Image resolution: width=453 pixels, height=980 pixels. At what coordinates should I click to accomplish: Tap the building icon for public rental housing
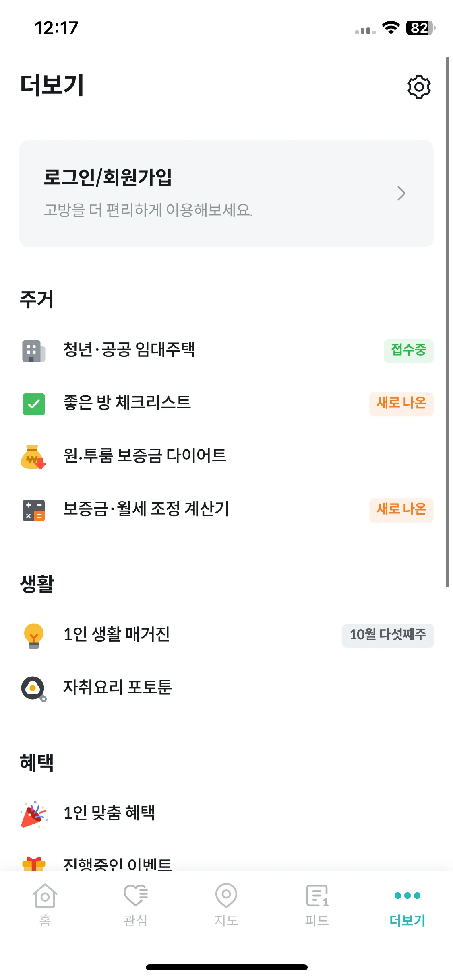33,351
